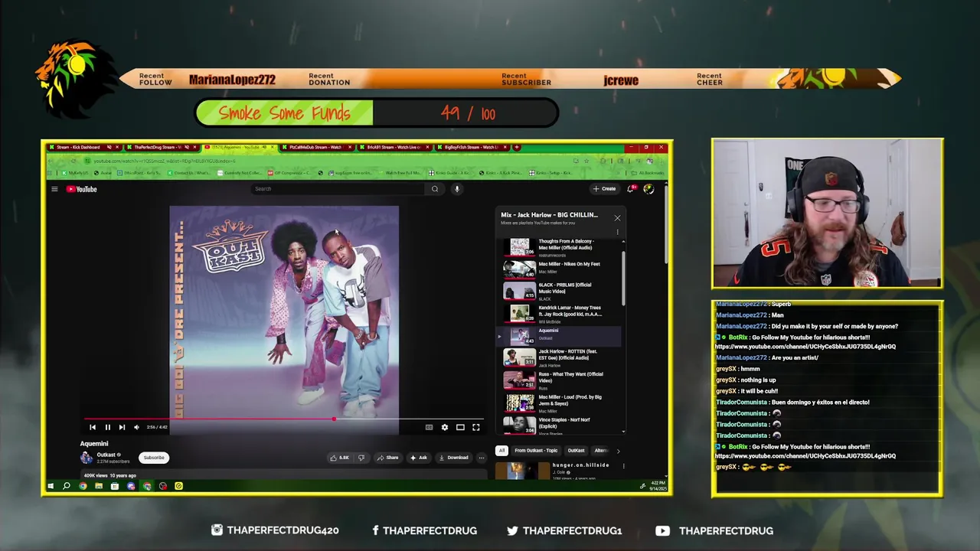
Task: Play Vince Staples - Norf Norf from playlist
Action: [x=559, y=424]
